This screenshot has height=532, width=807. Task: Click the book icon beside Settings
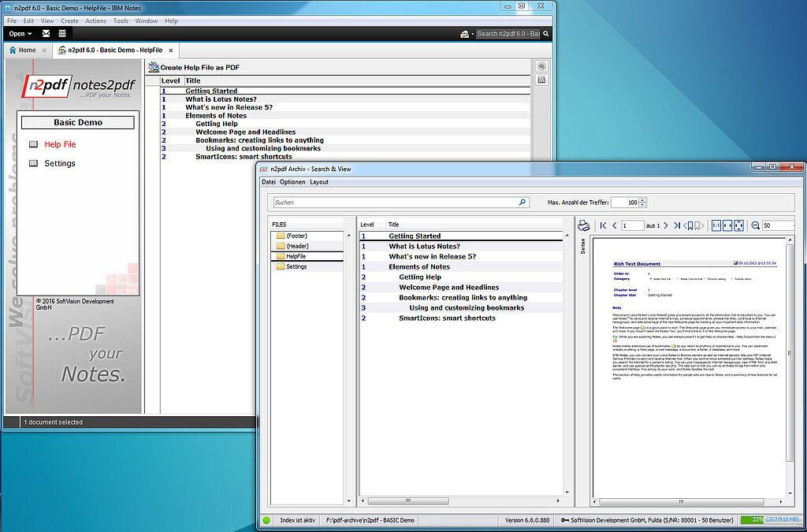(33, 163)
